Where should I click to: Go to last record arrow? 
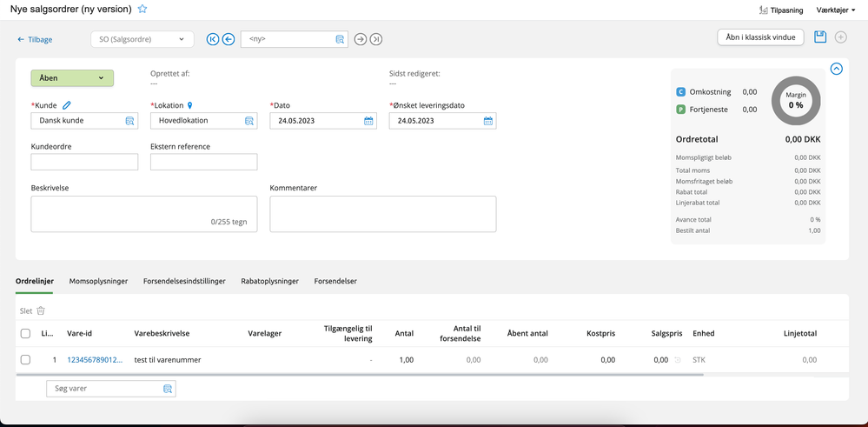[x=376, y=39]
